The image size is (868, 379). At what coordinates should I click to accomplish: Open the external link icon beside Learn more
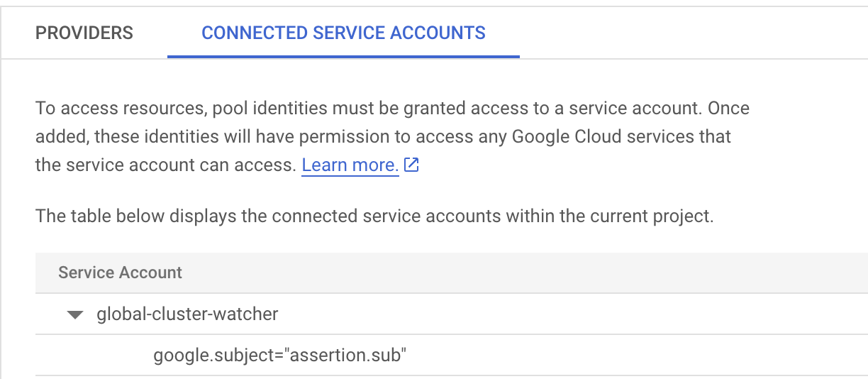[x=411, y=165]
